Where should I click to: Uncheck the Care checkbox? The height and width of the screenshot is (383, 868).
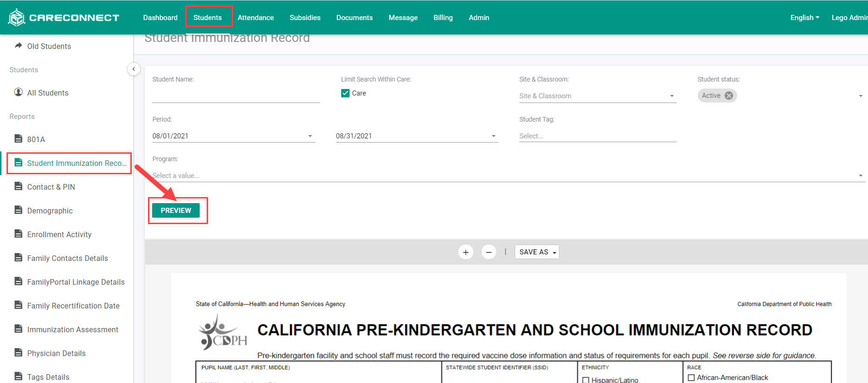pyautogui.click(x=345, y=93)
